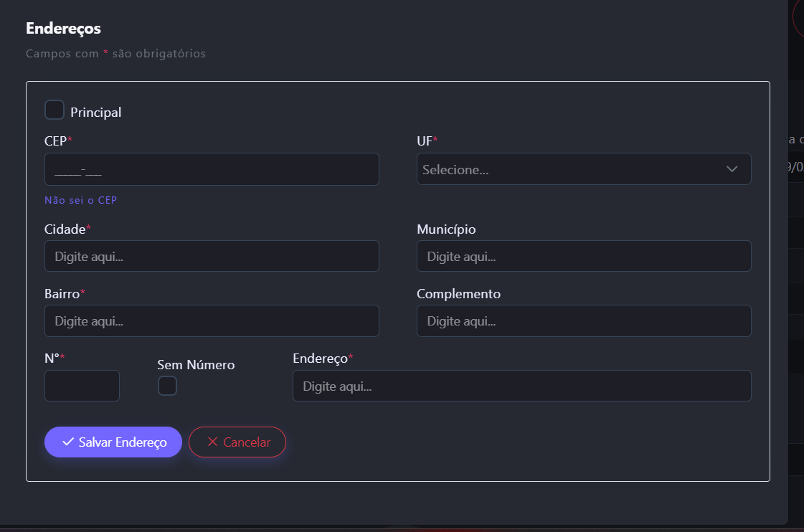Click the UF field label

coord(425,141)
